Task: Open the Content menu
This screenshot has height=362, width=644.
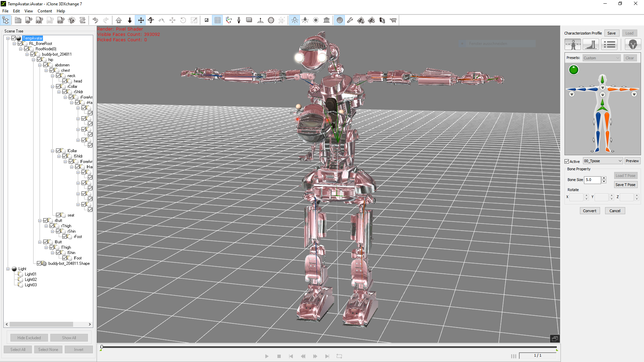Action: (45, 11)
